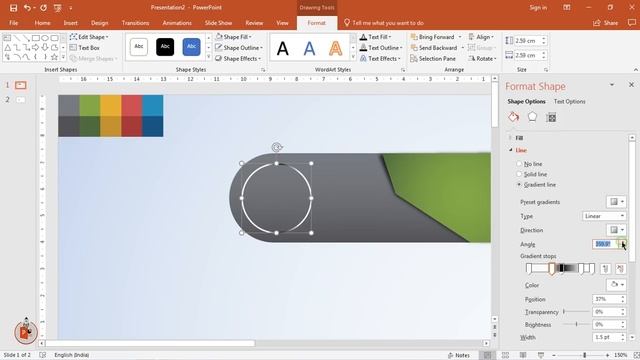Open the Shape Outline dropdown
The width and height of the screenshot is (640, 360).
[x=239, y=48]
